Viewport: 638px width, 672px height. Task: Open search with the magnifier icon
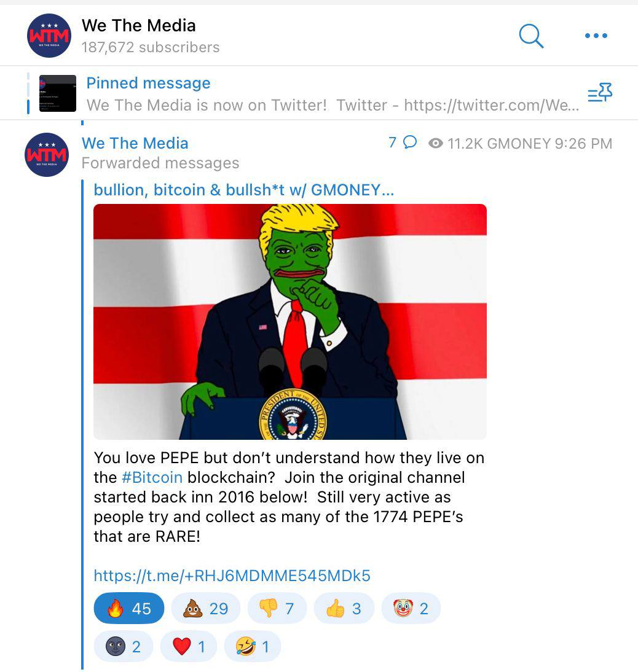pyautogui.click(x=531, y=36)
